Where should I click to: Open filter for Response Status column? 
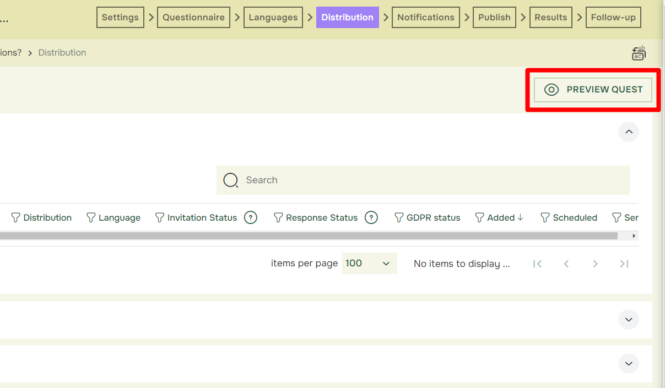tap(278, 218)
